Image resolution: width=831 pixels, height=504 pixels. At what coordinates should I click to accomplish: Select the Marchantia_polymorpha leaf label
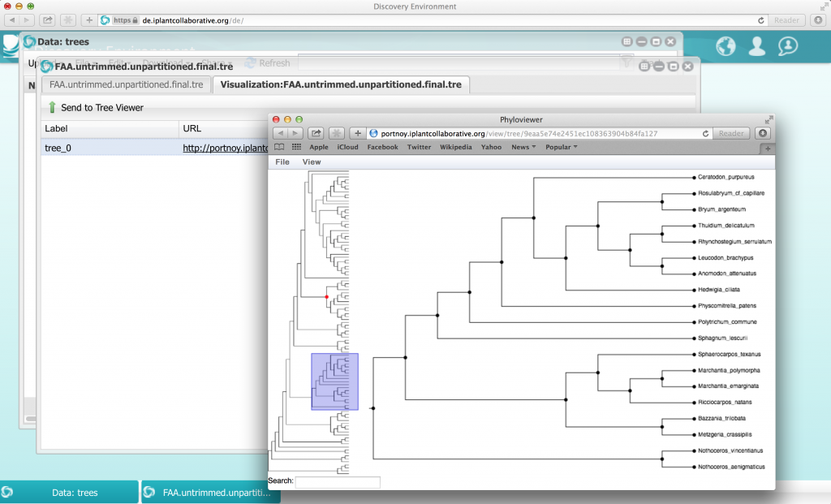click(x=729, y=370)
